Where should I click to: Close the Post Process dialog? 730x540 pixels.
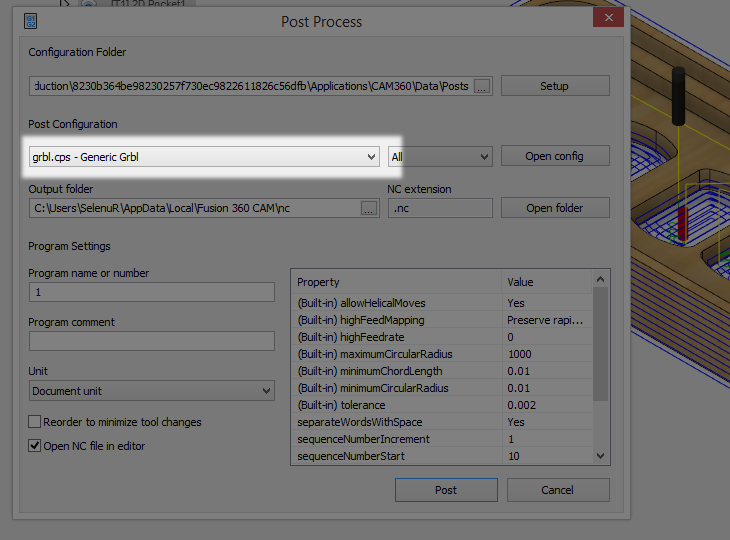click(607, 18)
